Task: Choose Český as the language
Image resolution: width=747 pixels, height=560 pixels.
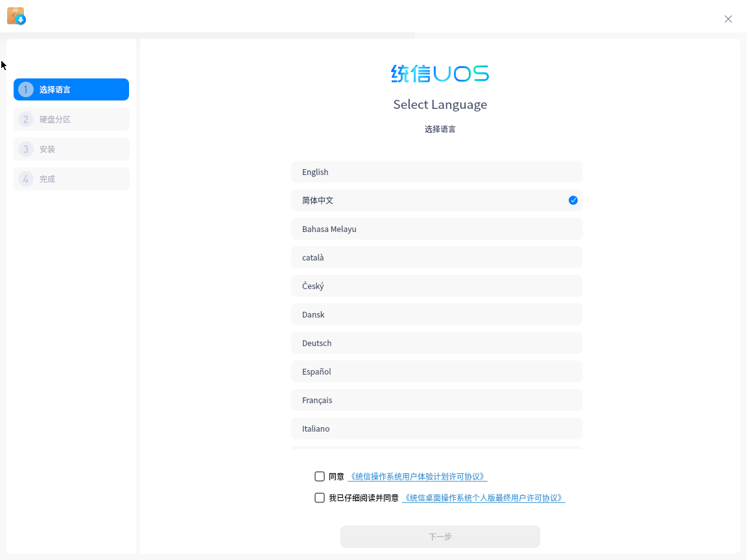Action: [437, 286]
